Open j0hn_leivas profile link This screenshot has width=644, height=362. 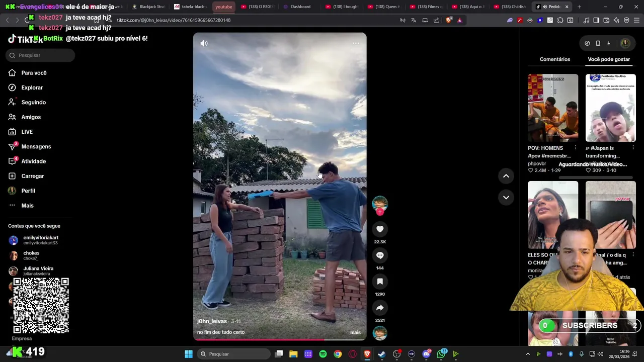212,321
